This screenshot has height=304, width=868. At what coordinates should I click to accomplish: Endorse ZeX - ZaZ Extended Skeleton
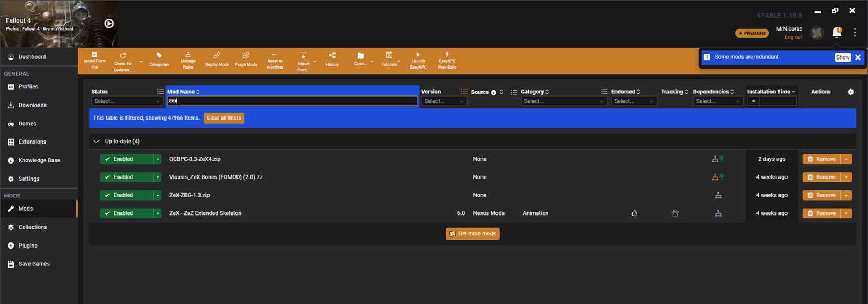[x=634, y=213]
